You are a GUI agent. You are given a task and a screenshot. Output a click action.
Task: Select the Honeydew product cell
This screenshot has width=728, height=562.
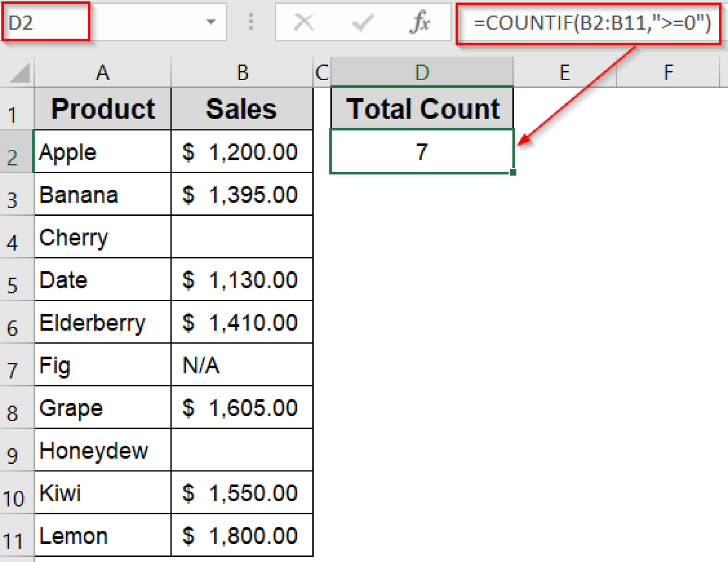(x=102, y=451)
